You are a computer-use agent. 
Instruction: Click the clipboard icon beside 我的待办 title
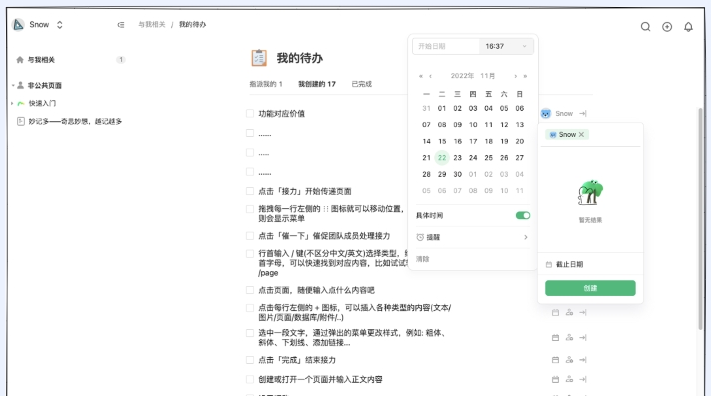[x=259, y=58]
